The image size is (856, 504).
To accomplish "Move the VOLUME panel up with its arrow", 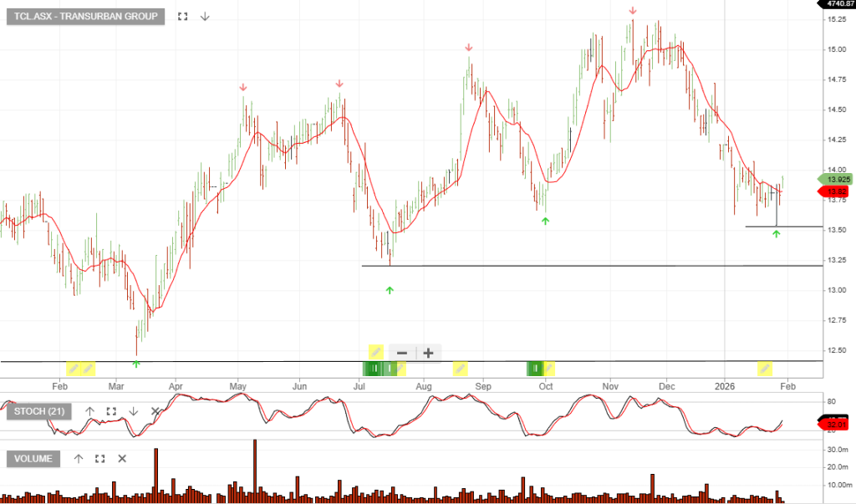I will coord(79,458).
